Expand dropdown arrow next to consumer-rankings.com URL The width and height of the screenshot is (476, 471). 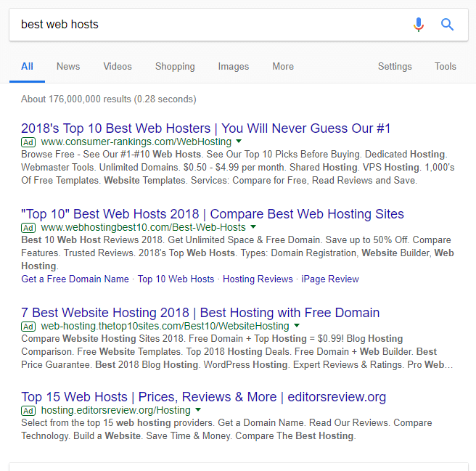coord(239,141)
